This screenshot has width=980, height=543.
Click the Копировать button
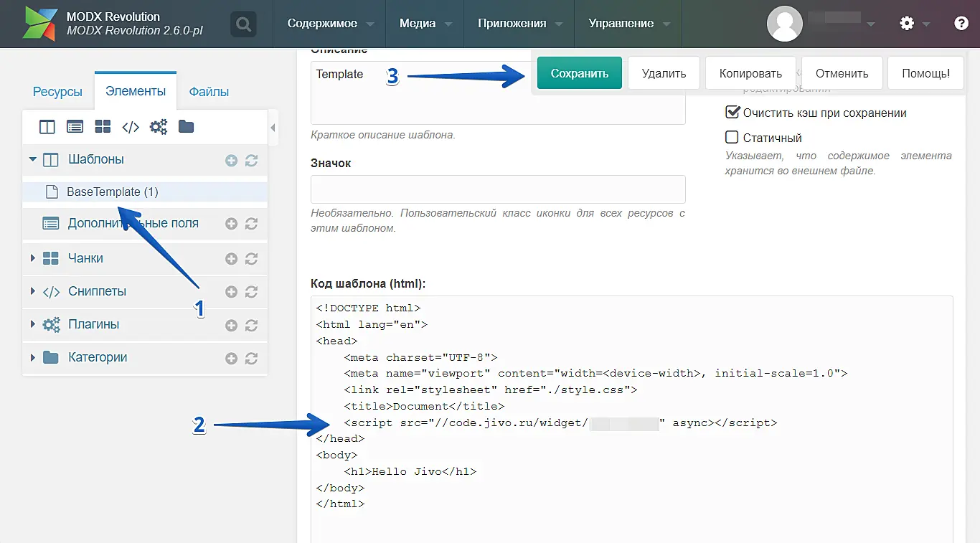point(750,73)
